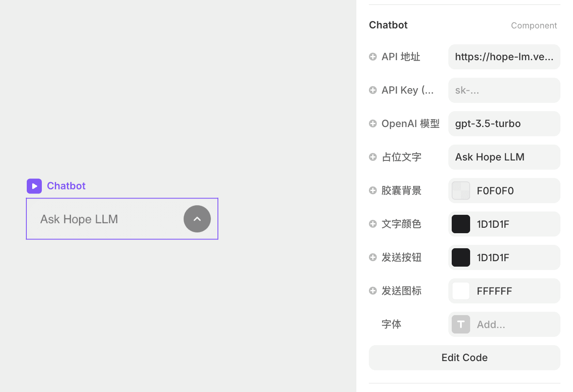Click the send arrow button inside the chatbot capsule
The height and width of the screenshot is (392, 573).
click(x=197, y=219)
